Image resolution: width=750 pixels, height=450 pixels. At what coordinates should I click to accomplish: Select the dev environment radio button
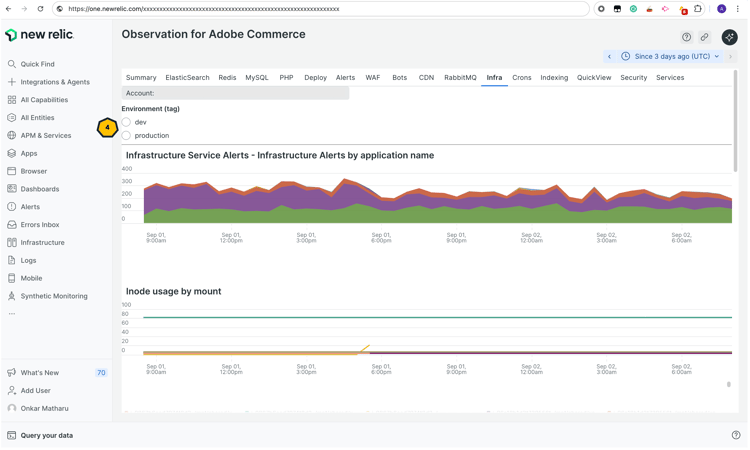click(x=126, y=122)
